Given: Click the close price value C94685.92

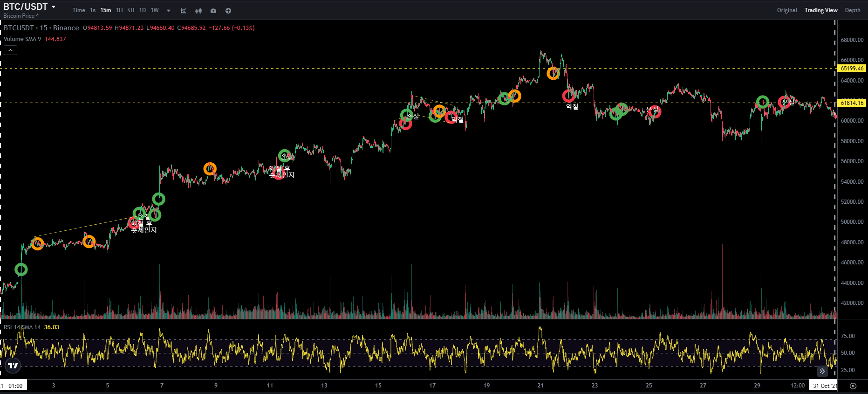Looking at the screenshot, I should 191,28.
